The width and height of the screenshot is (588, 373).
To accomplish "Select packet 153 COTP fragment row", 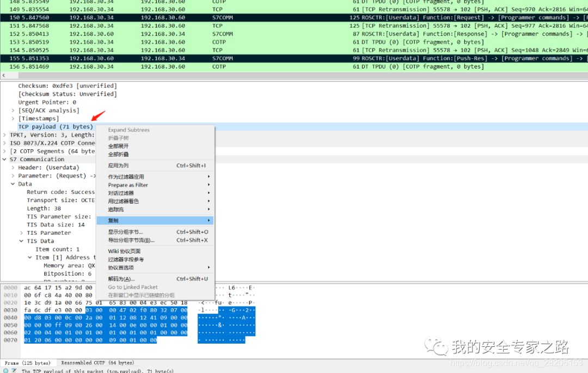I will click(294, 42).
